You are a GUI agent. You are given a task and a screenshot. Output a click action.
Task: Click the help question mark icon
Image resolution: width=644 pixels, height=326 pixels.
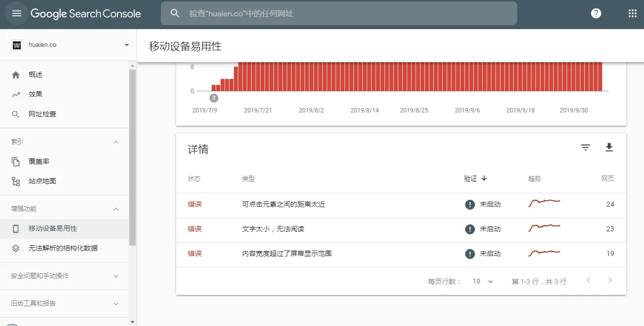coord(596,13)
